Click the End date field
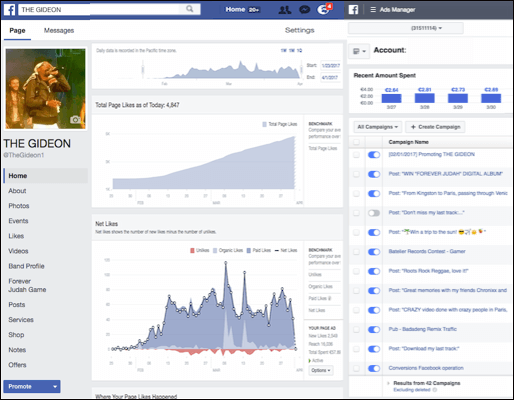The width and height of the screenshot is (514, 400). pyautogui.click(x=330, y=77)
